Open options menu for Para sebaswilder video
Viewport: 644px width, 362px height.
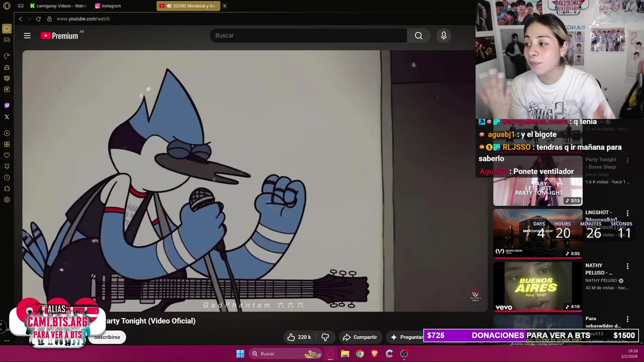[627, 319]
